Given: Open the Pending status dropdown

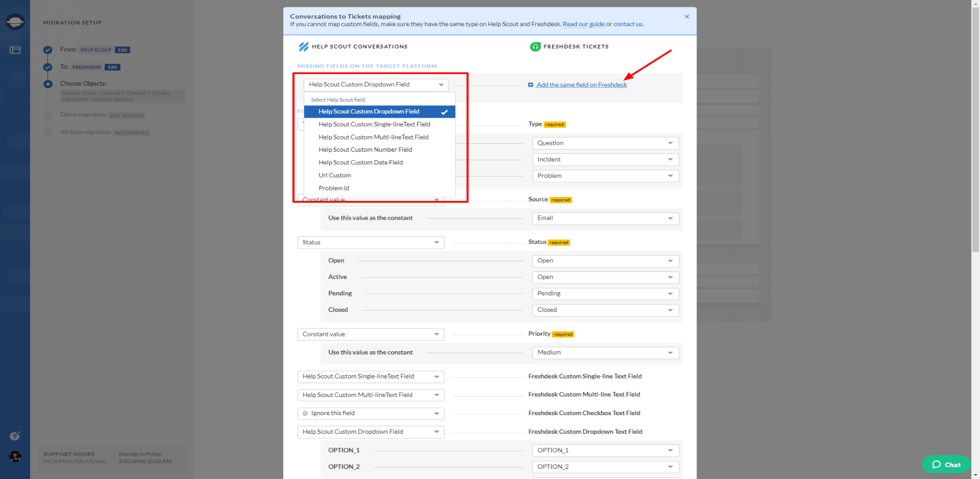Looking at the screenshot, I should [606, 294].
